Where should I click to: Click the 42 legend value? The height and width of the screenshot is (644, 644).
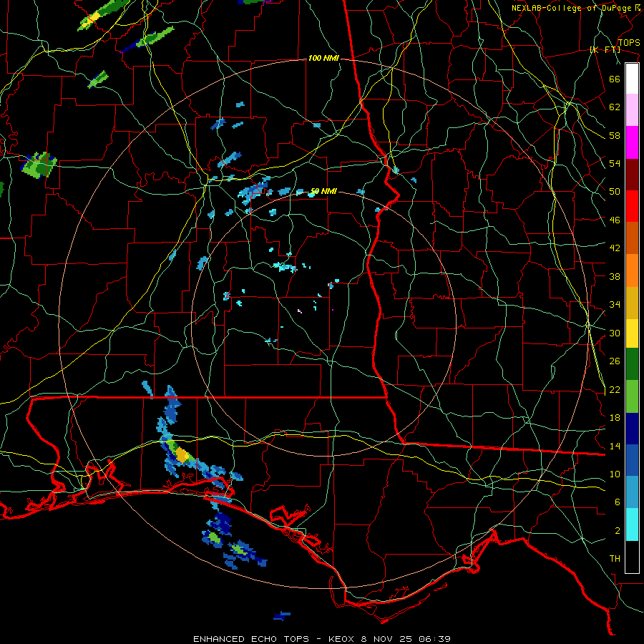[x=615, y=248]
